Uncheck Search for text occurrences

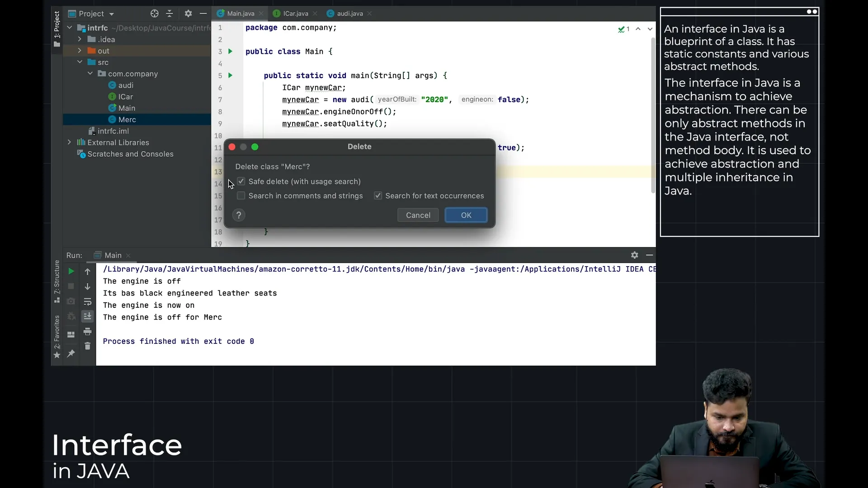pos(378,196)
